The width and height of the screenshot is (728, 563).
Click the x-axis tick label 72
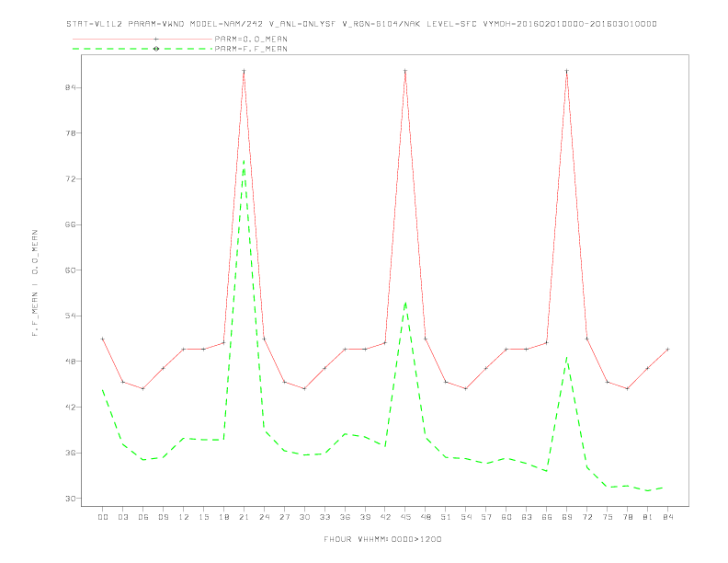586,517
